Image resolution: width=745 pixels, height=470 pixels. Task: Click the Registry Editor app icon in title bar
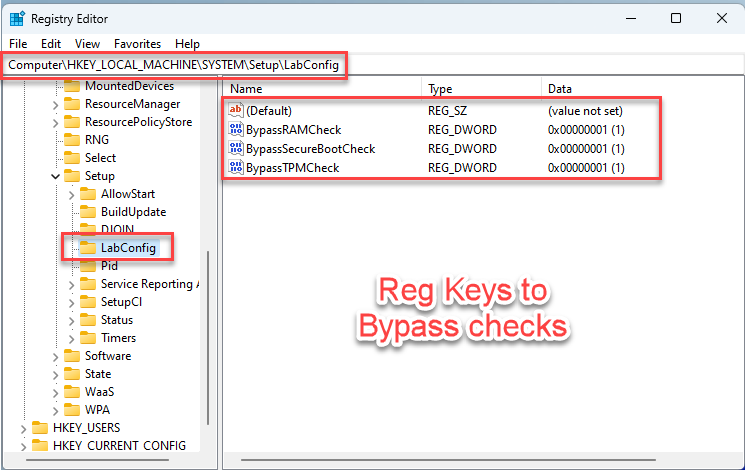pos(17,19)
